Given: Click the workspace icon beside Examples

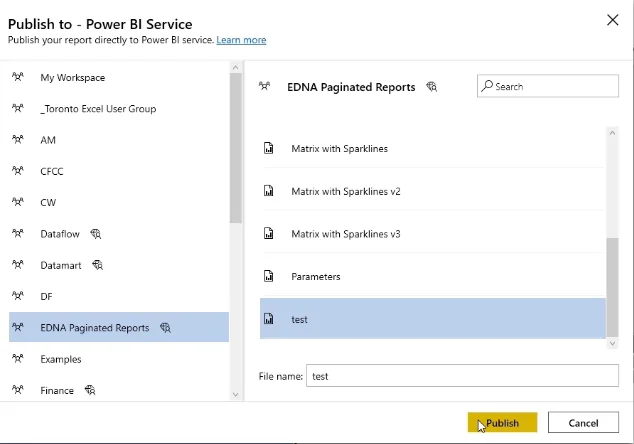Looking at the screenshot, I should (x=18, y=358).
